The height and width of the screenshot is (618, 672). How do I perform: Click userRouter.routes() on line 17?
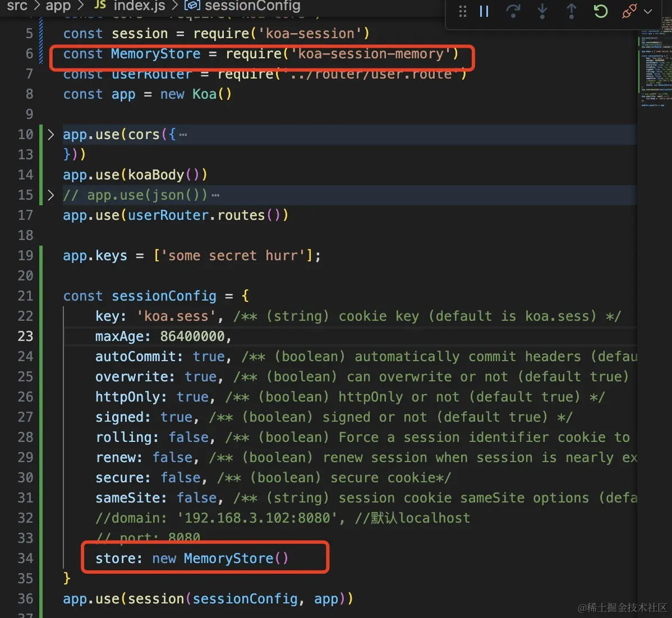pyautogui.click(x=208, y=215)
